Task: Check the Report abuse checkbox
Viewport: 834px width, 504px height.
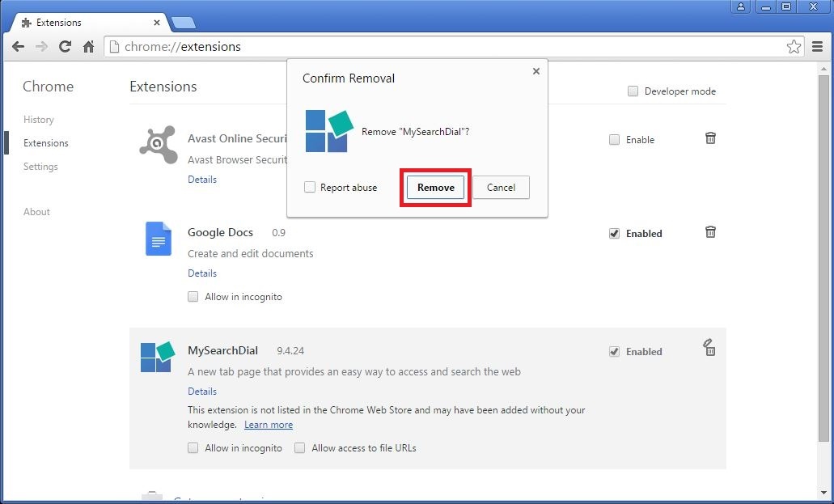Action: point(310,187)
